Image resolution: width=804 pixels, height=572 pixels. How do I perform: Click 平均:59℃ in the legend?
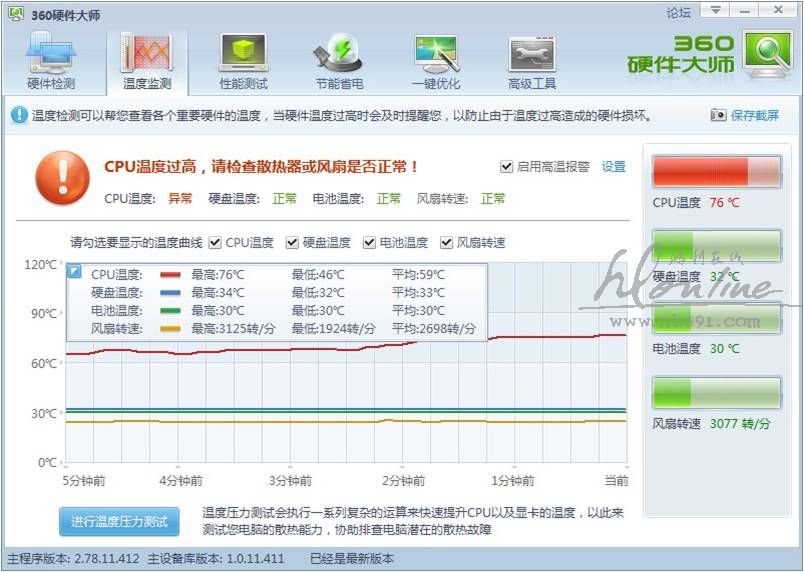click(418, 275)
